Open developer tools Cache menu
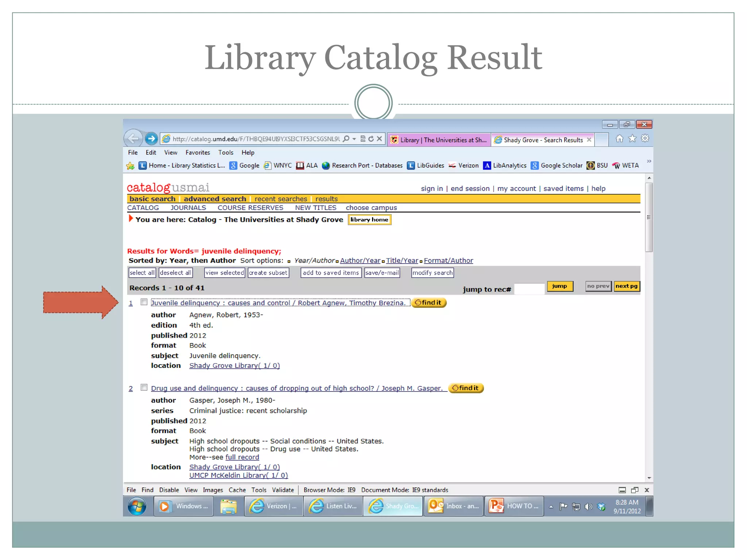 click(x=237, y=490)
